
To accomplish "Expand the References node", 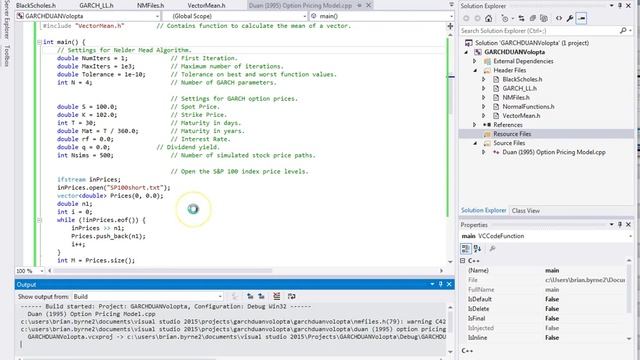I will (x=475, y=125).
